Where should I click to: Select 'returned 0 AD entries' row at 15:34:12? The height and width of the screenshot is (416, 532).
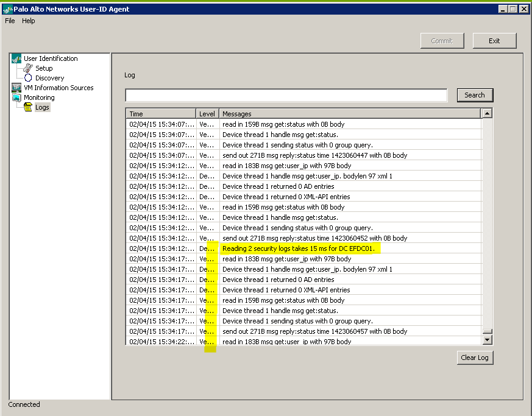303,186
